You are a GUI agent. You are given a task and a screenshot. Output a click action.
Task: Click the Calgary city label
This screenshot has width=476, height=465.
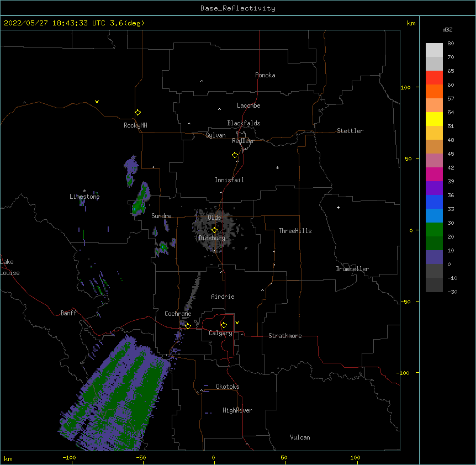(x=220, y=333)
